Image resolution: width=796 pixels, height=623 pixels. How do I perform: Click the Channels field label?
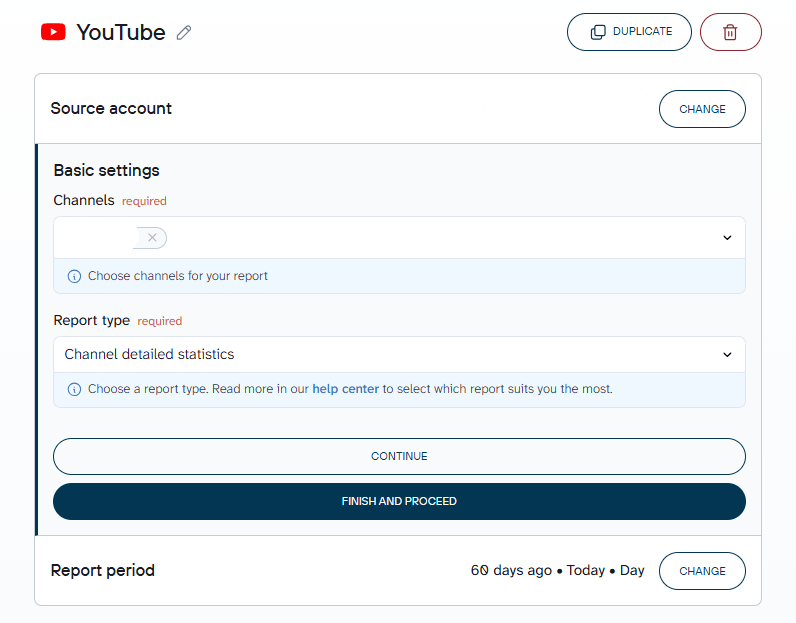[x=84, y=201]
